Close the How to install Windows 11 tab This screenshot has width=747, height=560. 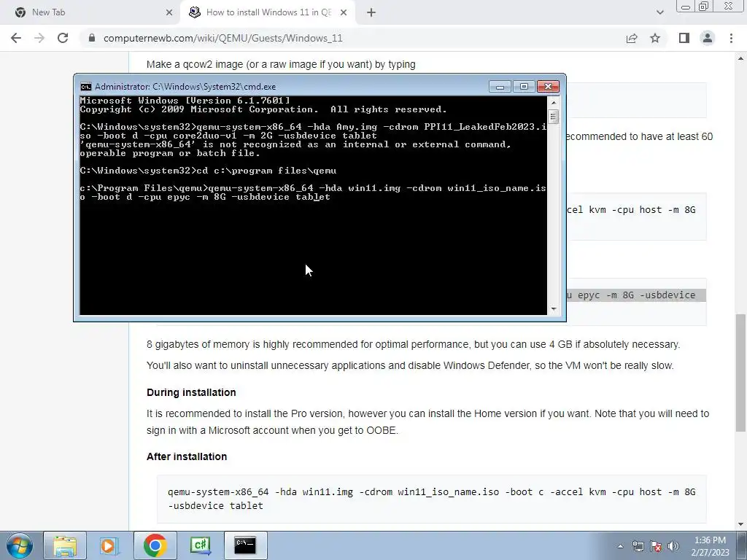[344, 12]
